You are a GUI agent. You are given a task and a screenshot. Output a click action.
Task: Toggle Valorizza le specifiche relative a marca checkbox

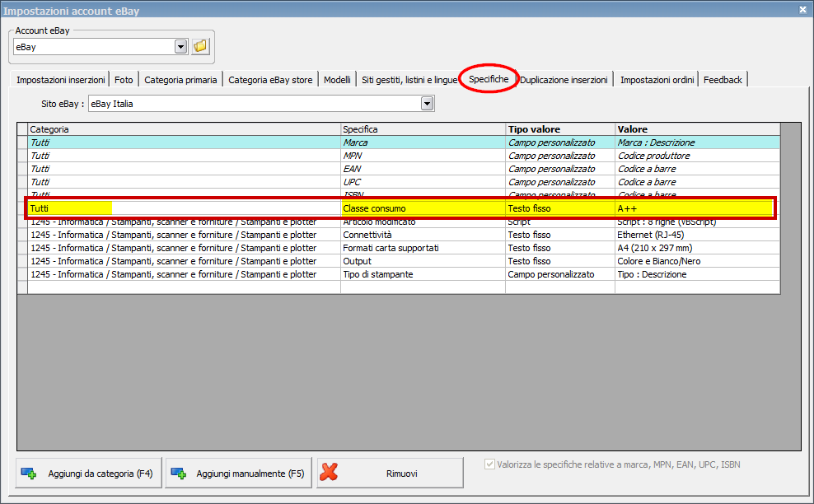point(489,464)
